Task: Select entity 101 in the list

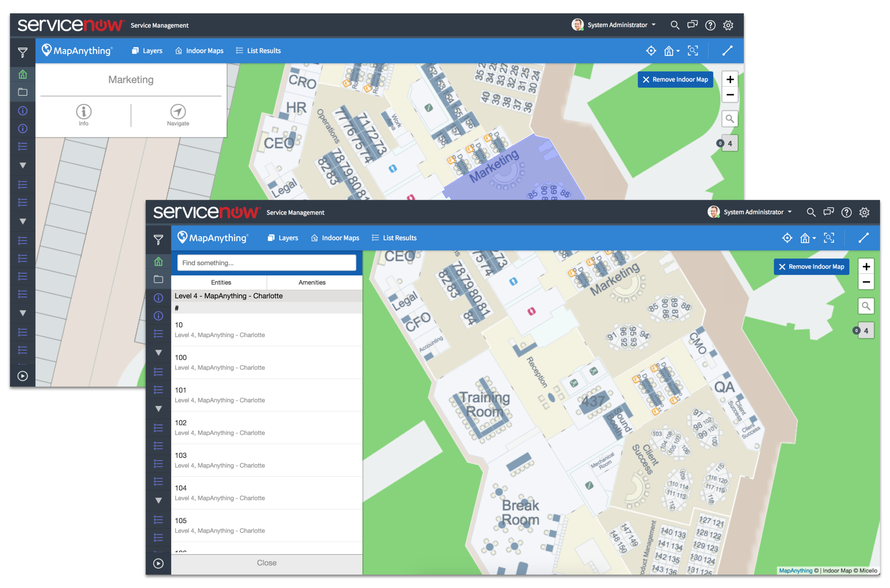Action: click(267, 395)
